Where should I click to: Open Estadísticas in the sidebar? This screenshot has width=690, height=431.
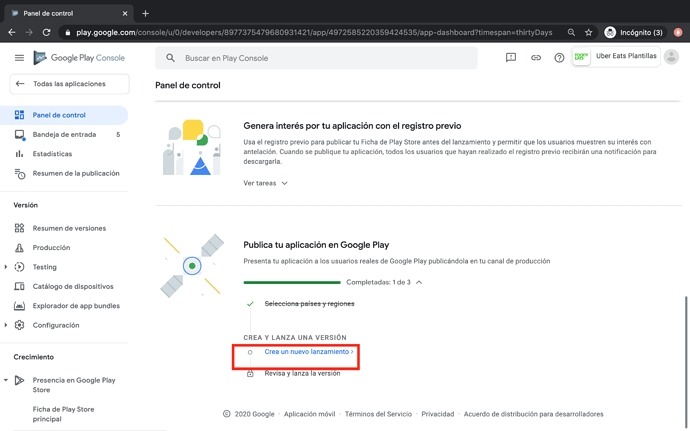(x=52, y=154)
